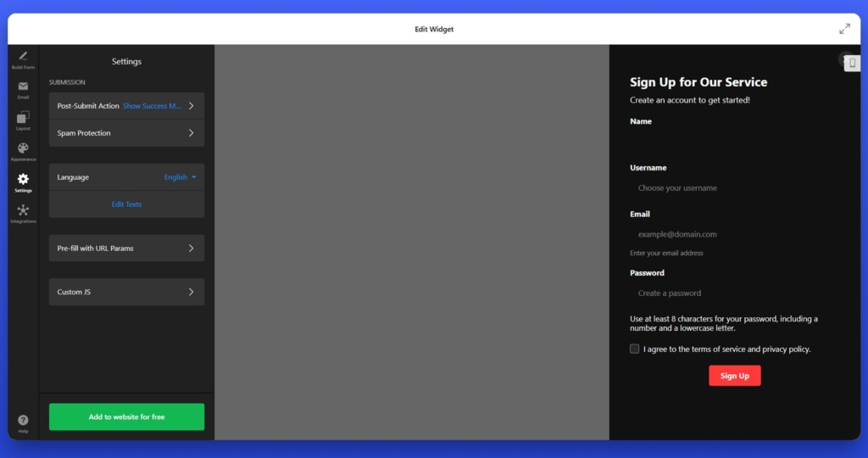This screenshot has width=868, height=458.
Task: Expand widget editor with fullscreen arrows icon
Action: click(x=844, y=29)
